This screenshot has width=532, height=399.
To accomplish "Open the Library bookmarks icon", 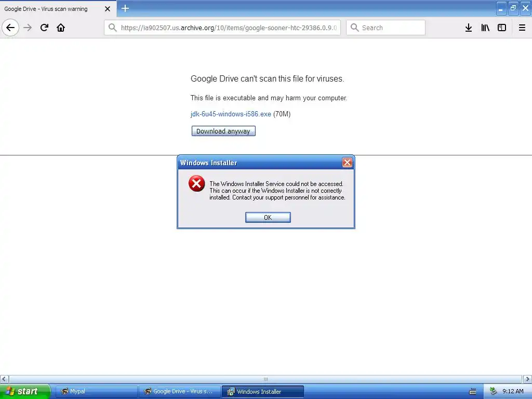I will point(485,28).
